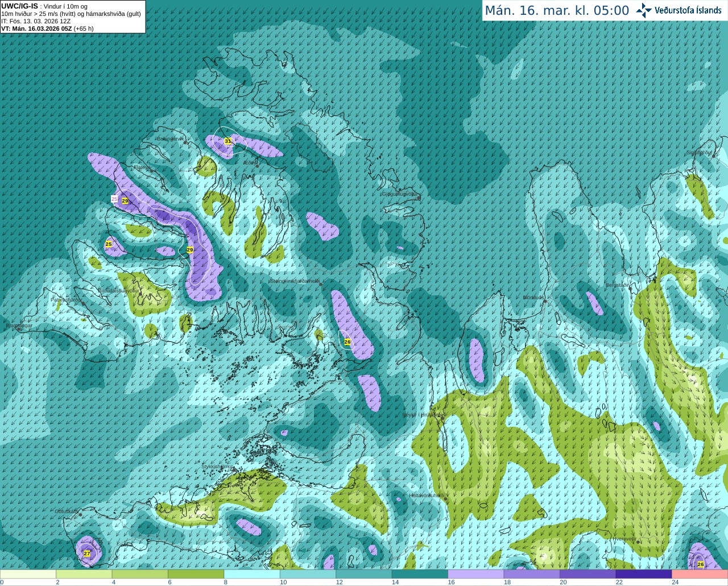Click the Bíldudalsflugvöllur station label
This screenshot has width=728, height=586.
[119, 290]
